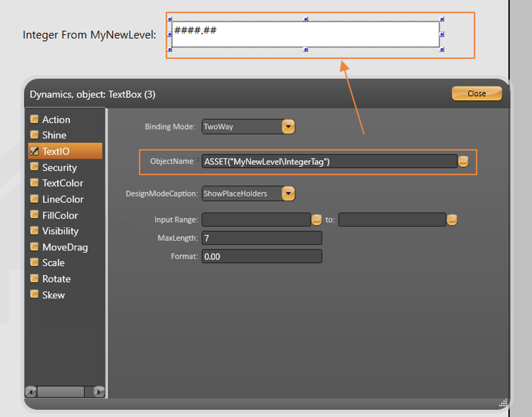Click the dialog resize grip corner
The height and width of the screenshot is (417, 532).
tap(503, 403)
